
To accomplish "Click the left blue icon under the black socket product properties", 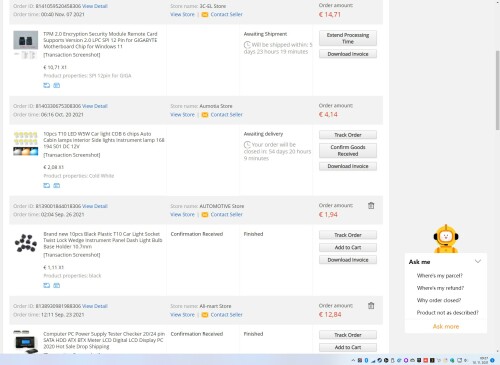I will click(47, 285).
